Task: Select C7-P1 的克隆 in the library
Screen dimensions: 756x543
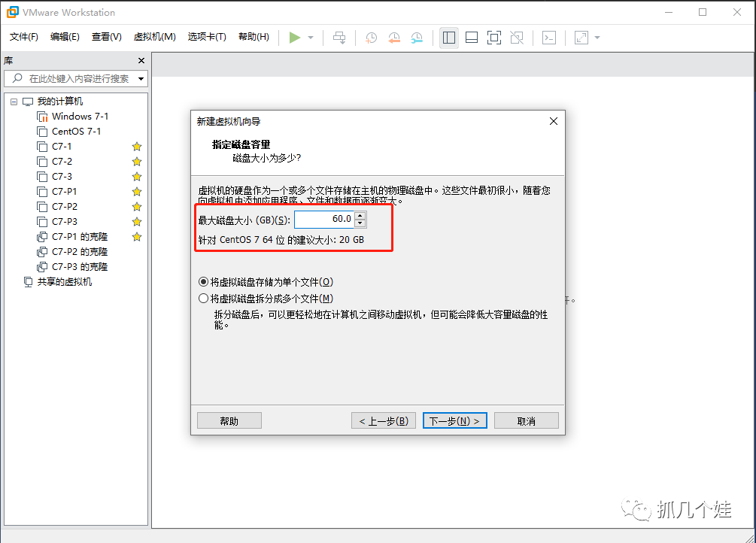Action: pyautogui.click(x=80, y=237)
